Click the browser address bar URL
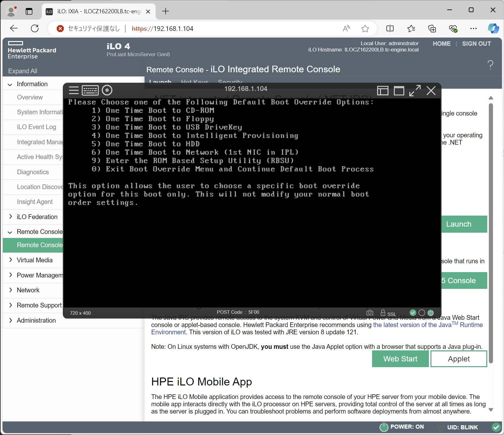This screenshot has height=435, width=504. [163, 29]
